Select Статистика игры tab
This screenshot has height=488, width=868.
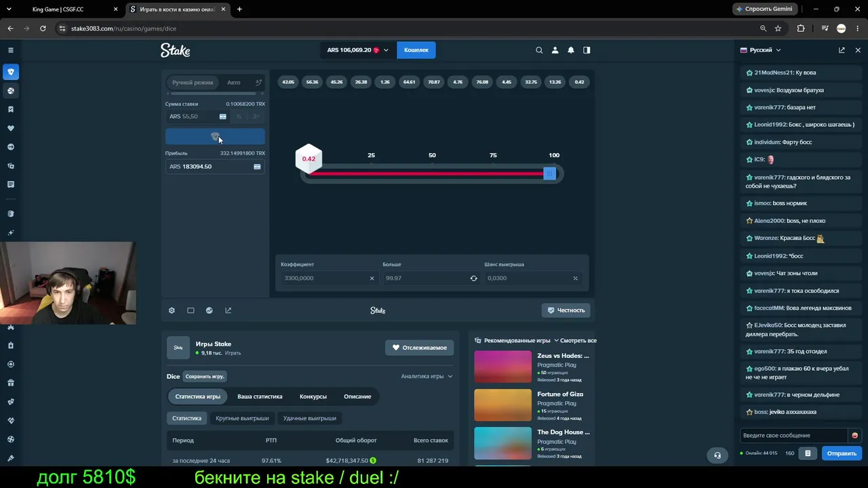197,396
